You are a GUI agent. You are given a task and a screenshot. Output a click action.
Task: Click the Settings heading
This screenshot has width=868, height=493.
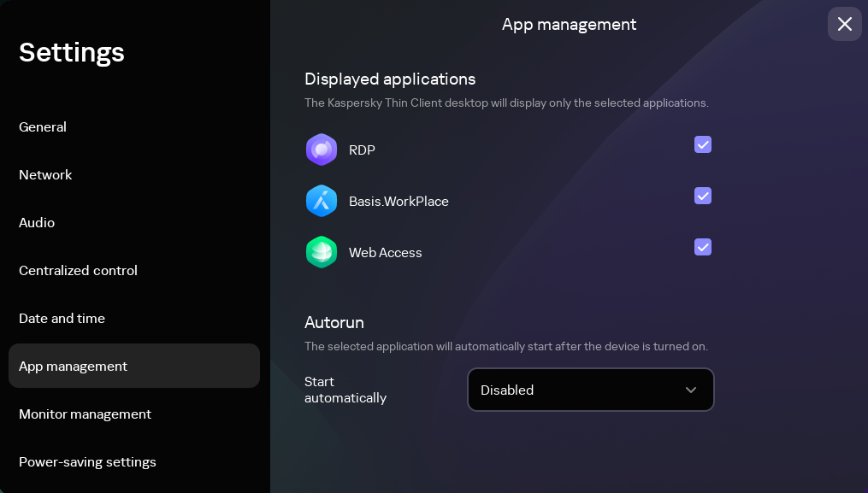point(71,52)
